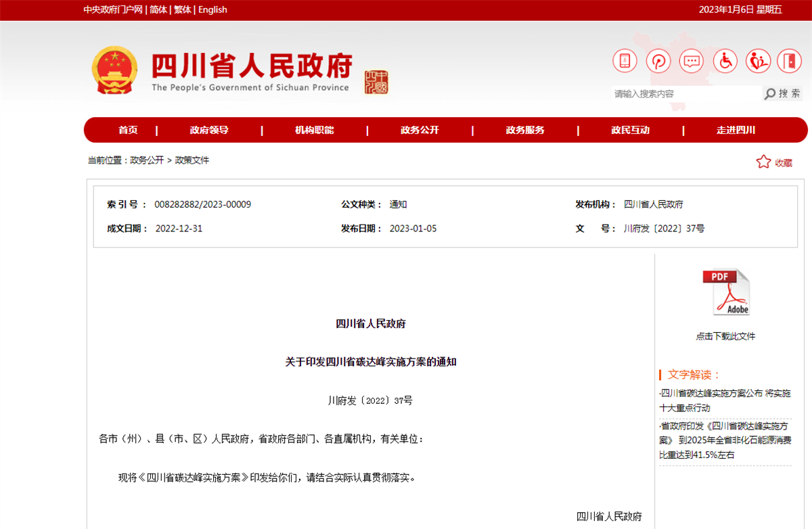812x529 pixels.
Task: Click the 中央政府门户网 link
Action: (113, 9)
